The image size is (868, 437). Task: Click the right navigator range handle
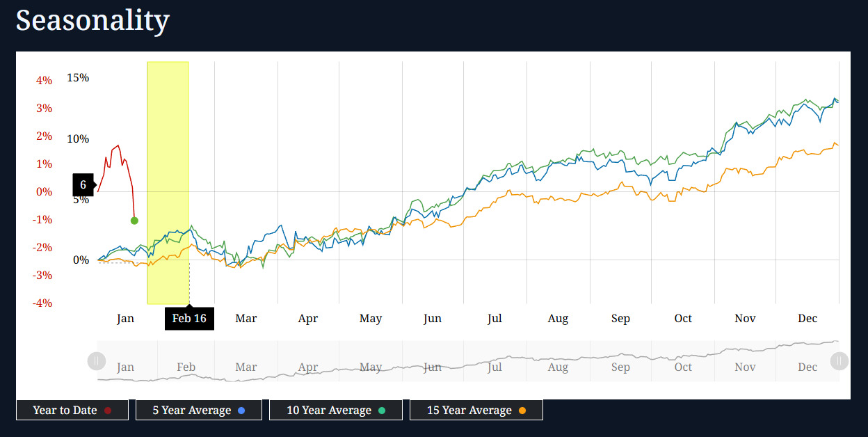click(839, 361)
